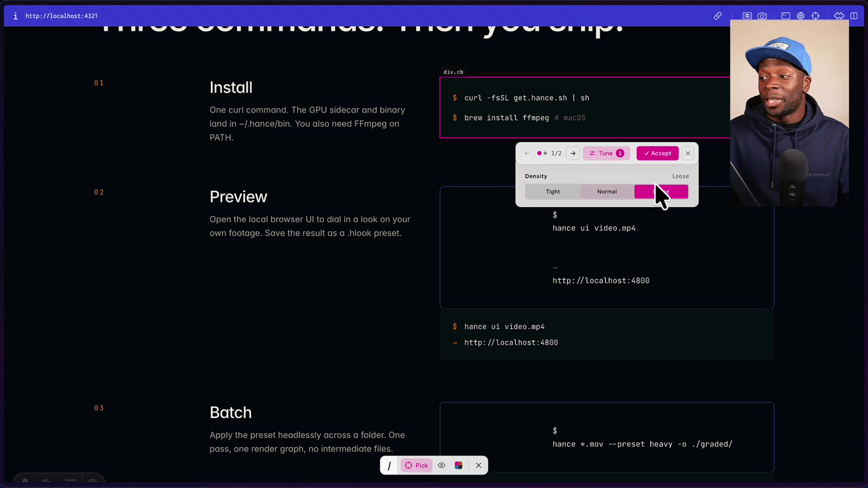This screenshot has height=488, width=868.
Task: Open the extensions puzzle icon
Action: [839, 16]
